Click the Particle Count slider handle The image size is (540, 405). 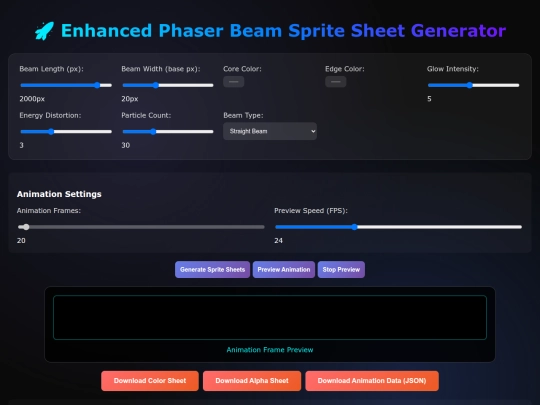point(153,132)
